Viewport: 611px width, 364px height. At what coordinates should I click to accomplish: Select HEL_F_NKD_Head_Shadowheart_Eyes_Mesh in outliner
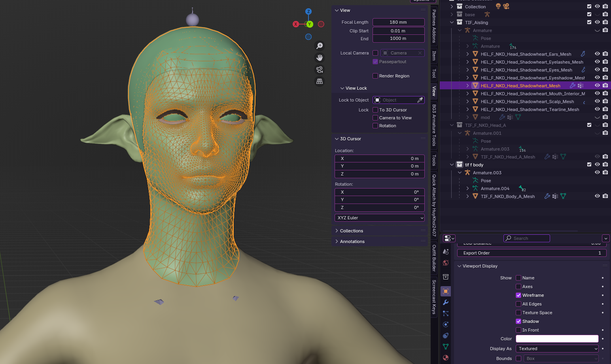[x=526, y=70]
